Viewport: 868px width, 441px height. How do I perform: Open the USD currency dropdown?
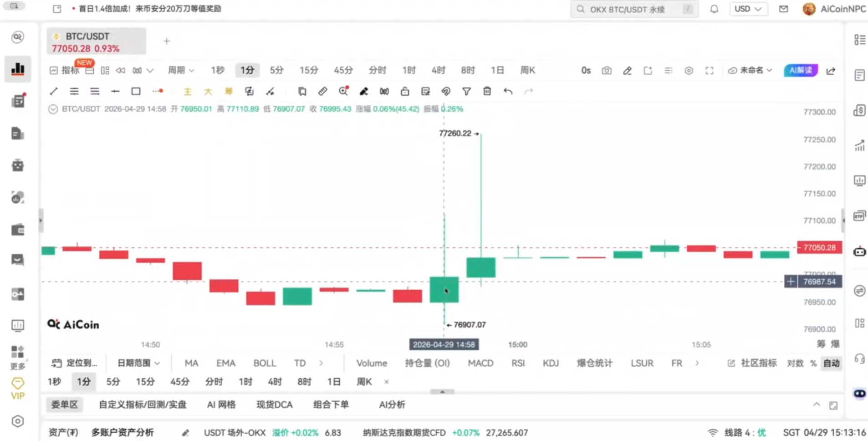point(748,9)
